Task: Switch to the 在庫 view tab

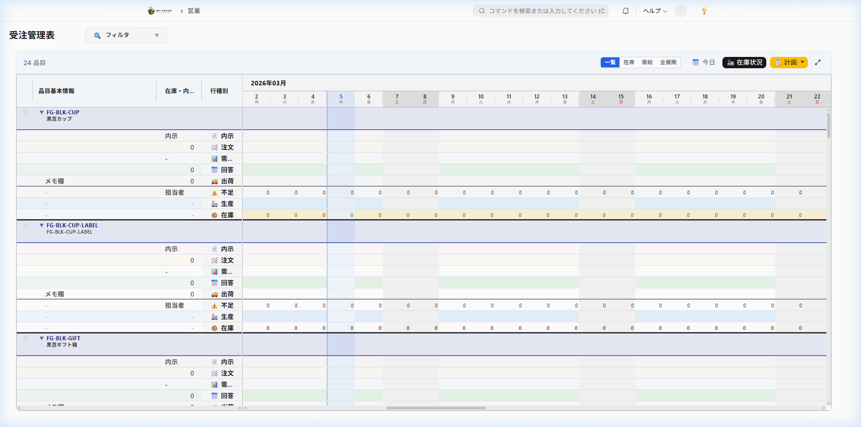Action: [628, 62]
